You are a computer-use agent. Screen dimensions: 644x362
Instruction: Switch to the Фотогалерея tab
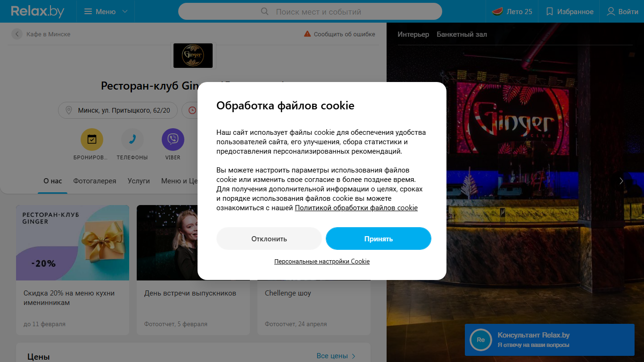pos(95,181)
